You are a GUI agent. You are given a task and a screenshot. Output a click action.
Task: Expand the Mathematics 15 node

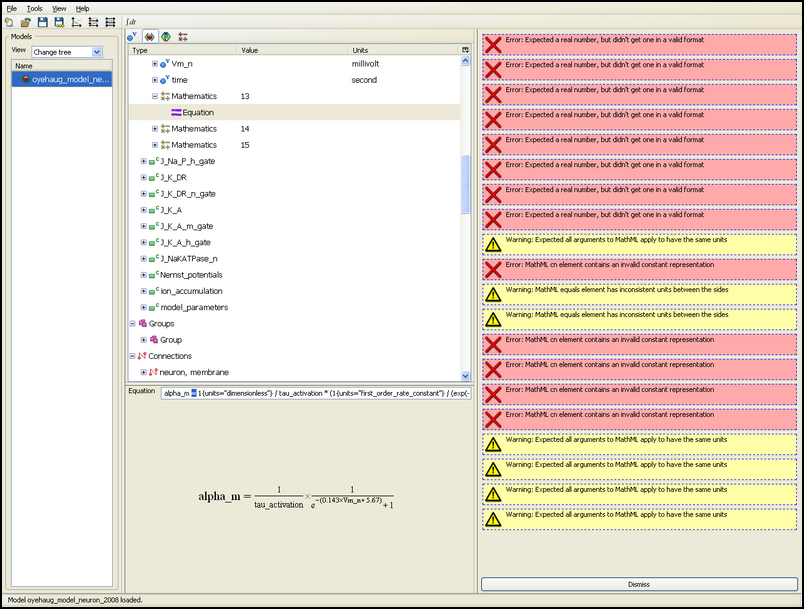155,145
